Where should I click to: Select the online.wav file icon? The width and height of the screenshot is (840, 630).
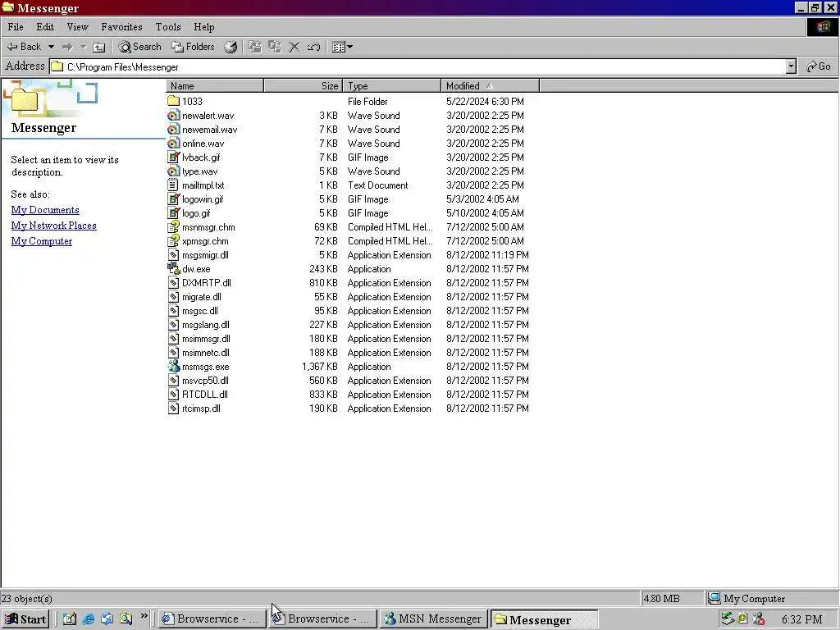point(173,143)
